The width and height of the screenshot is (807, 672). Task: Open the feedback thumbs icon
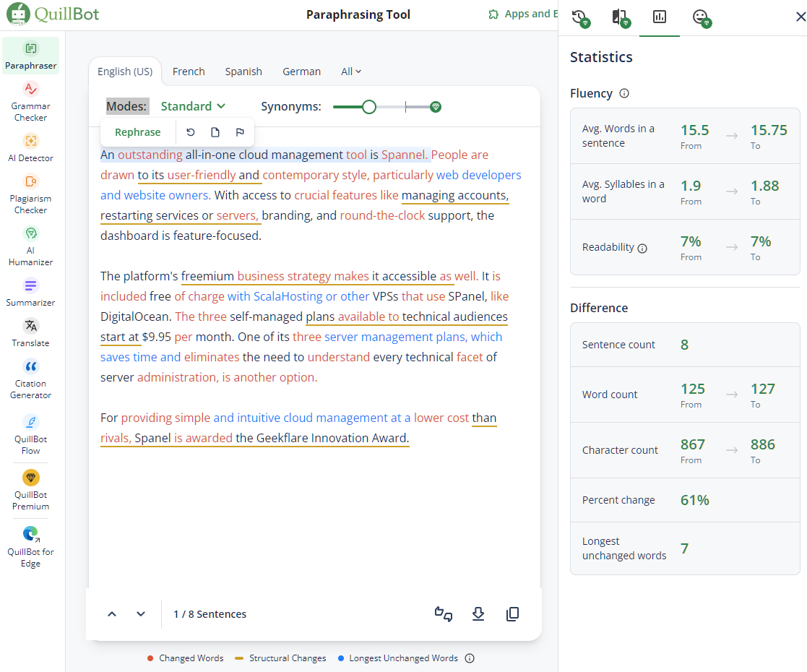[444, 613]
